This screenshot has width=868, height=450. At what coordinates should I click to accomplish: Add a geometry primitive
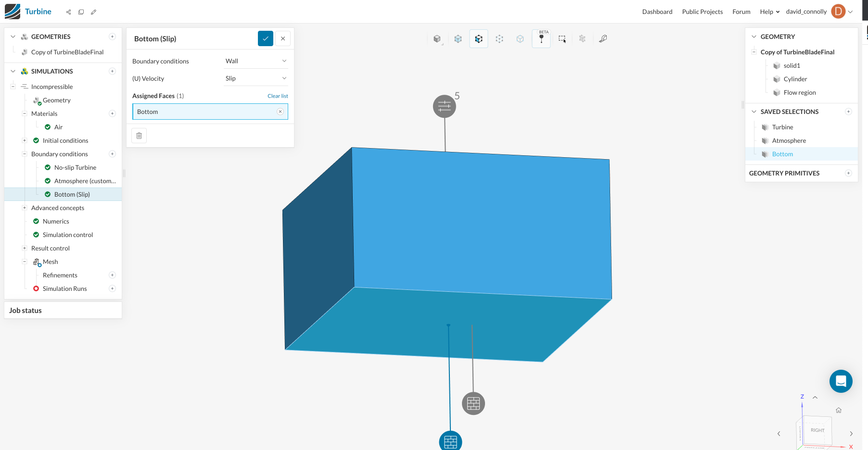848,173
